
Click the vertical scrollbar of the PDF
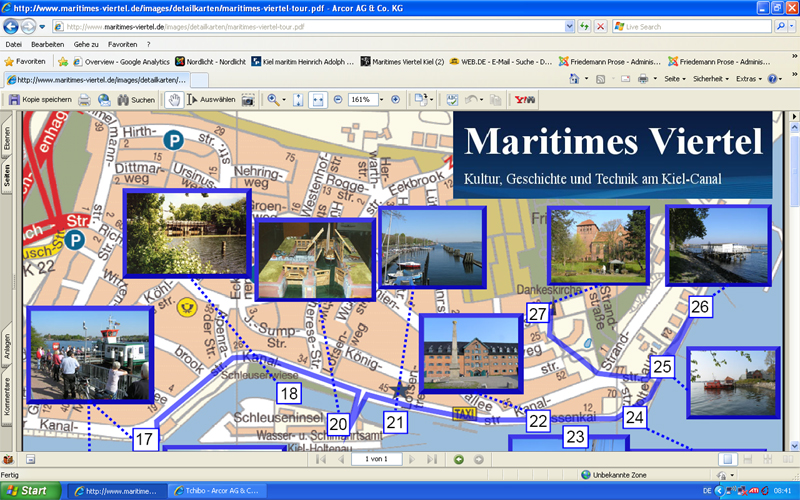tap(794, 280)
